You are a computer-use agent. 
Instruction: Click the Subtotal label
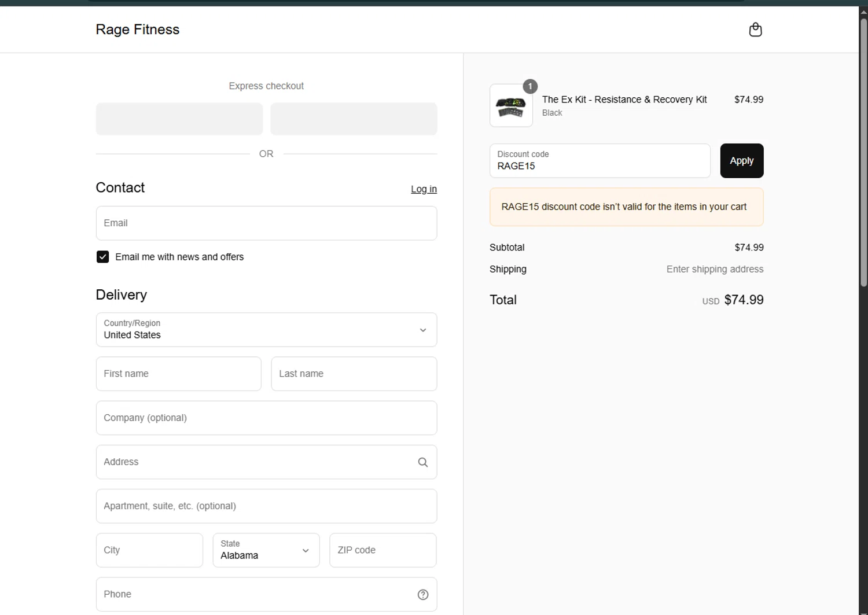(507, 248)
